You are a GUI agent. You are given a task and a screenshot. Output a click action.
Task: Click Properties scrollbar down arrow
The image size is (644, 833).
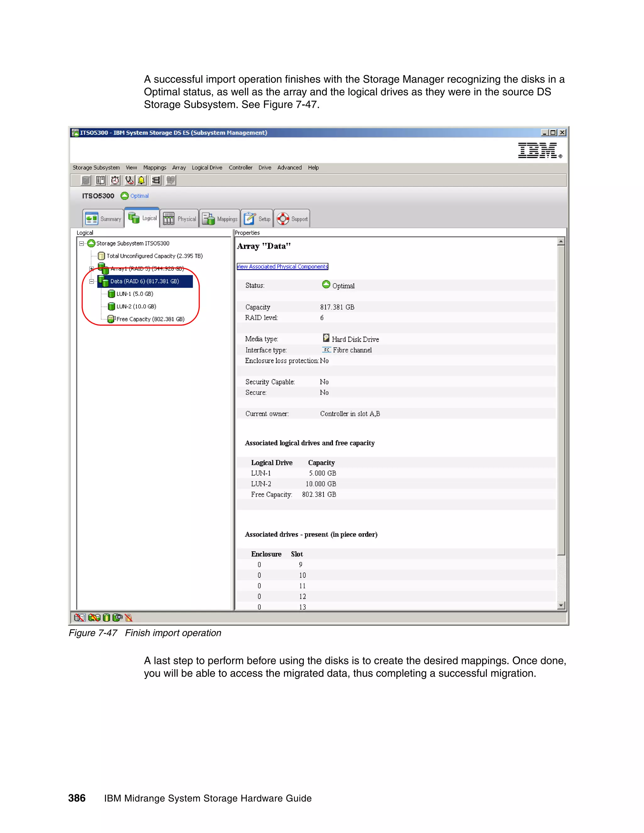click(x=561, y=605)
